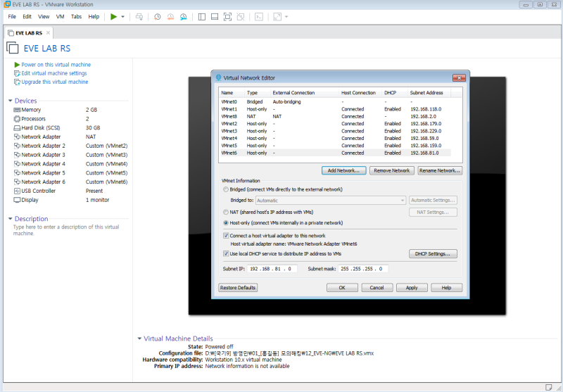
Task: Click the Take Snapshot clock icon
Action: tap(157, 16)
